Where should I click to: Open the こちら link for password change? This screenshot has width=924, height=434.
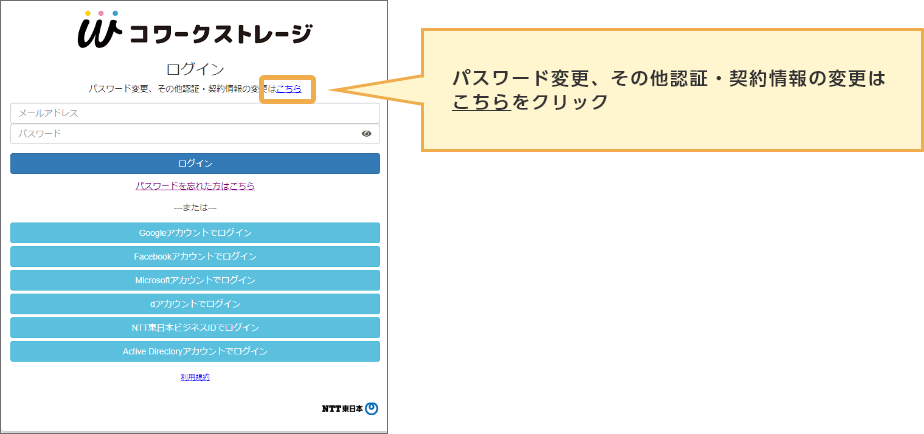click(289, 89)
